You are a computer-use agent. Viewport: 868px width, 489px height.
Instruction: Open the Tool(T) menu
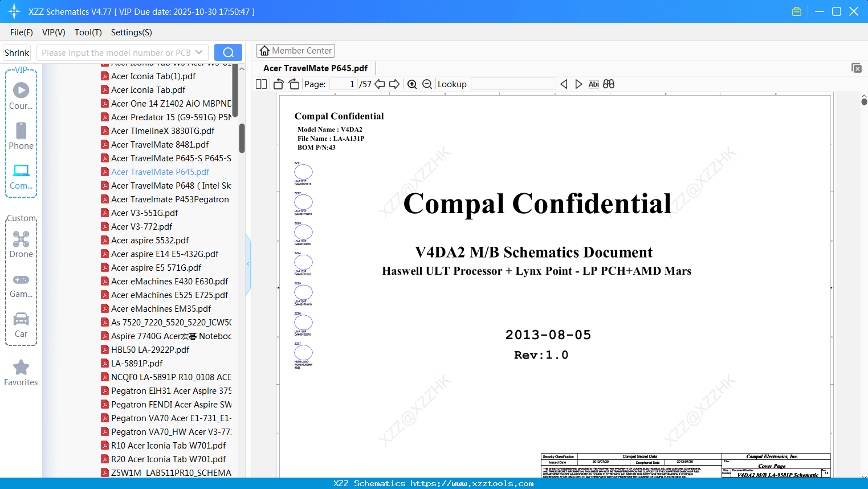[x=88, y=32]
